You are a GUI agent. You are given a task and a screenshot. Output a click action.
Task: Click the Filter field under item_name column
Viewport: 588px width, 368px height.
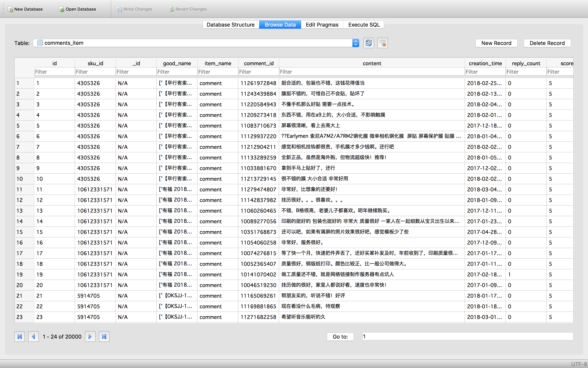pos(218,72)
